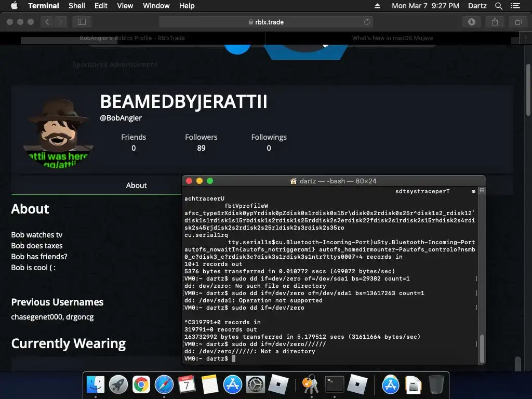The width and height of the screenshot is (532, 399).
Task: Click the Terminal window scrollbar thumb
Action: [x=482, y=349]
